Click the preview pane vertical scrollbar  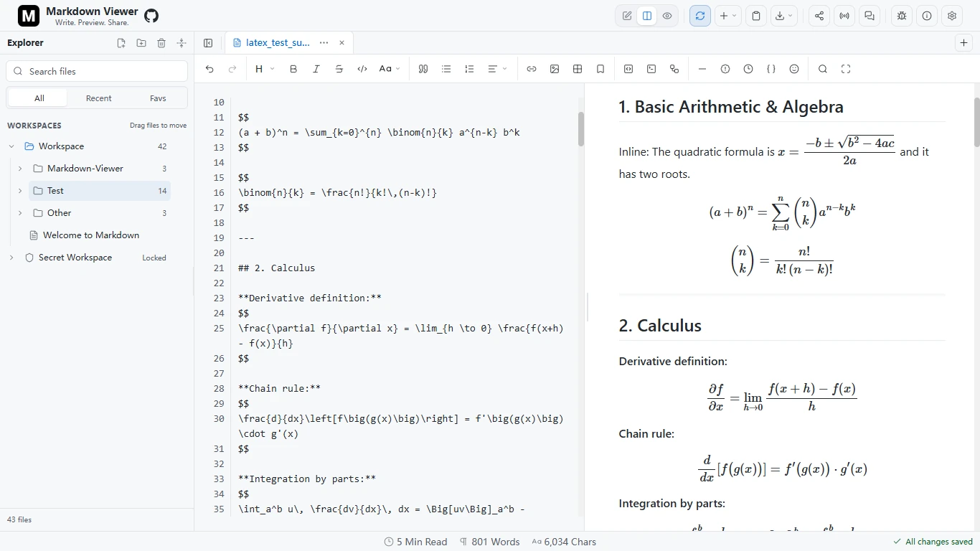[976, 122]
